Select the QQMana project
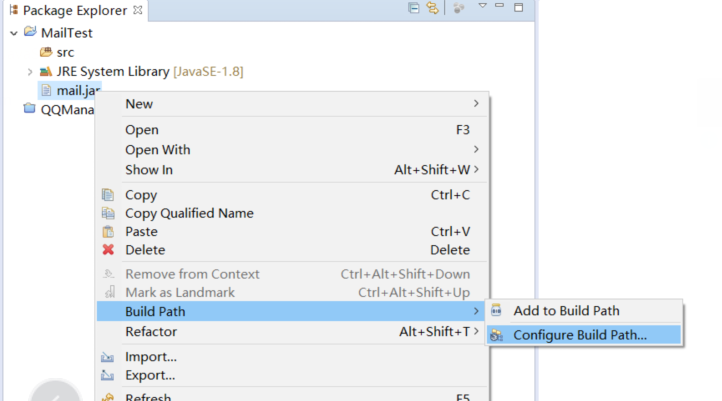722x401 pixels. tap(67, 110)
